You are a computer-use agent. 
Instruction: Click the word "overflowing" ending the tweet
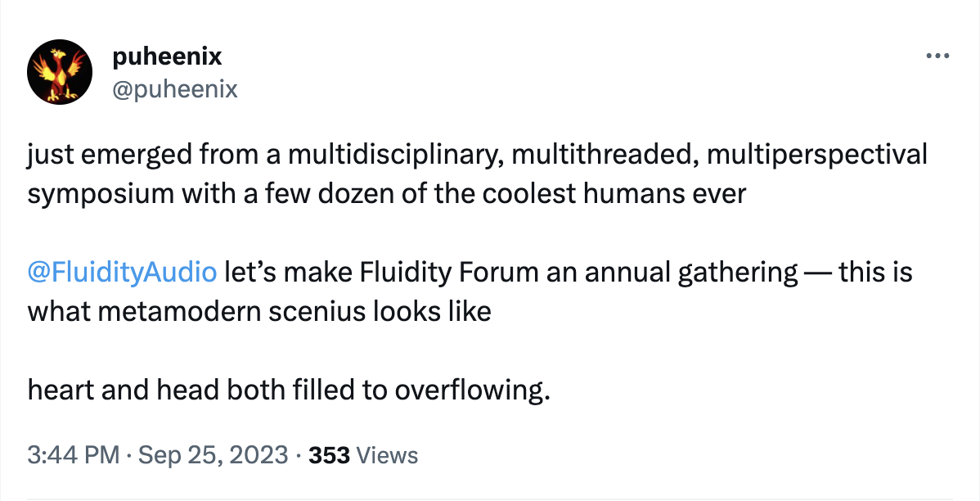click(469, 390)
